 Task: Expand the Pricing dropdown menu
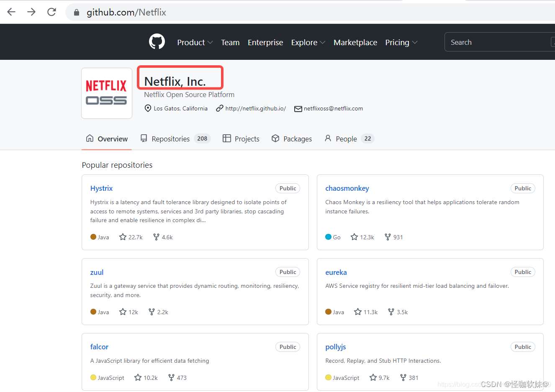pyautogui.click(x=401, y=42)
